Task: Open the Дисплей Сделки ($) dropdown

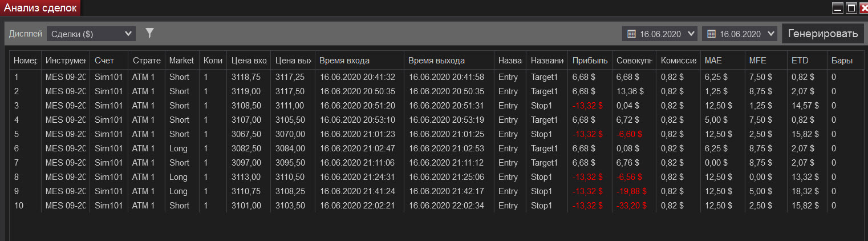Action: [x=91, y=34]
